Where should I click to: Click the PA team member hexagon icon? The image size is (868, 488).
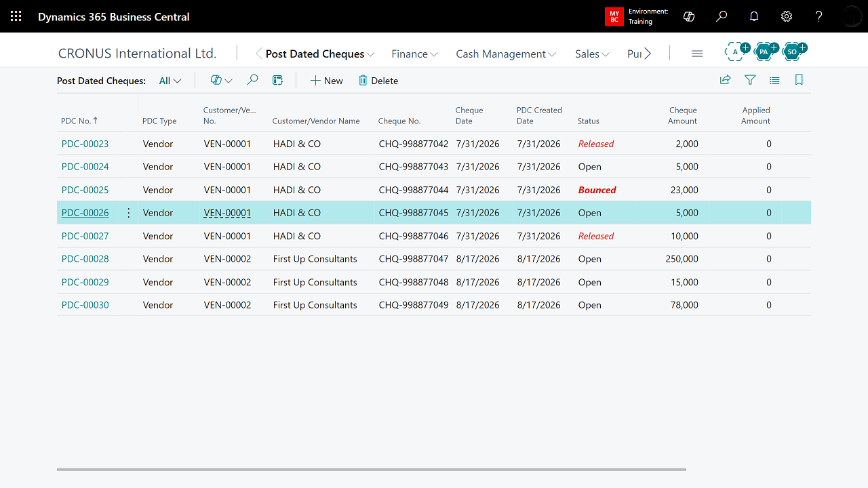tap(764, 52)
